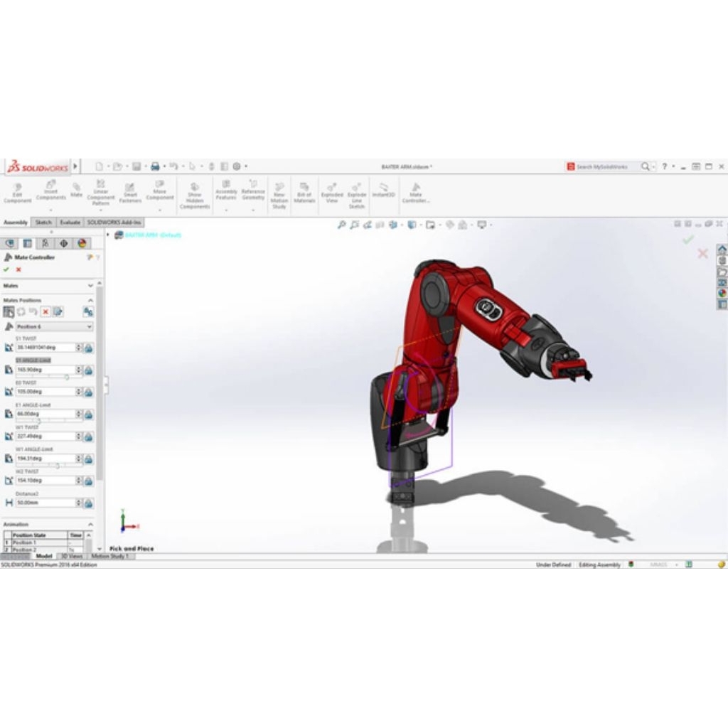Switch to the Assembly ribbon tab
Image resolution: width=728 pixels, height=728 pixels.
[x=16, y=223]
